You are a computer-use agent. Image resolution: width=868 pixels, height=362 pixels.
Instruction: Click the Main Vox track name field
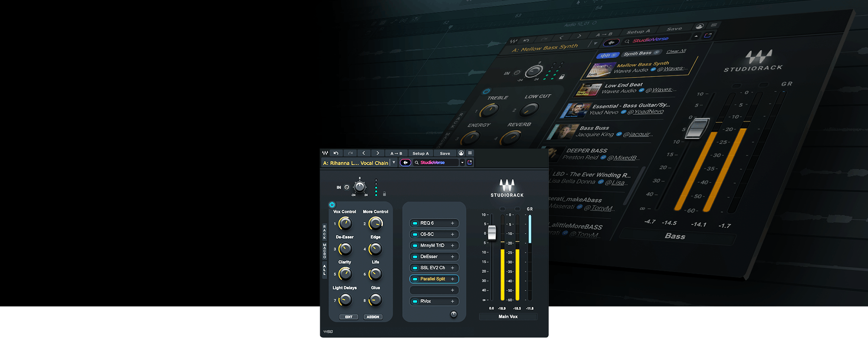508,317
